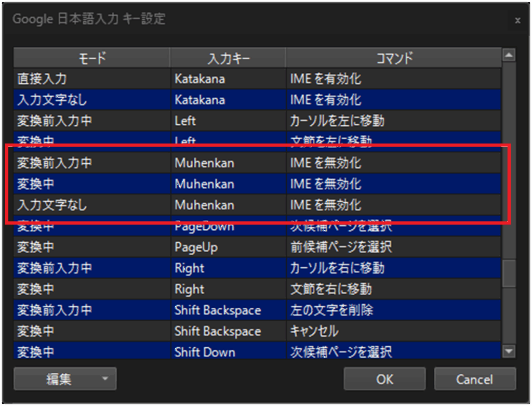
Task: Click the 入力キー column header
Action: [x=227, y=58]
